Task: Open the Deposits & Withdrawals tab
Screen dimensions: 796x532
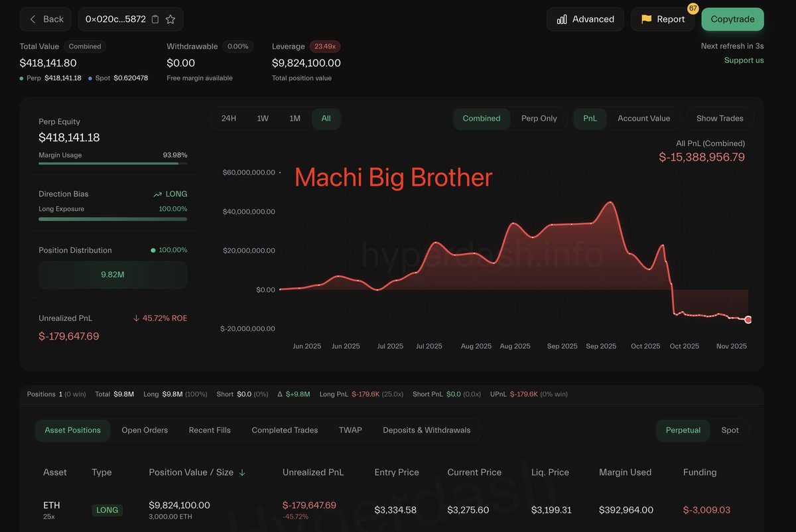Action: click(x=427, y=430)
